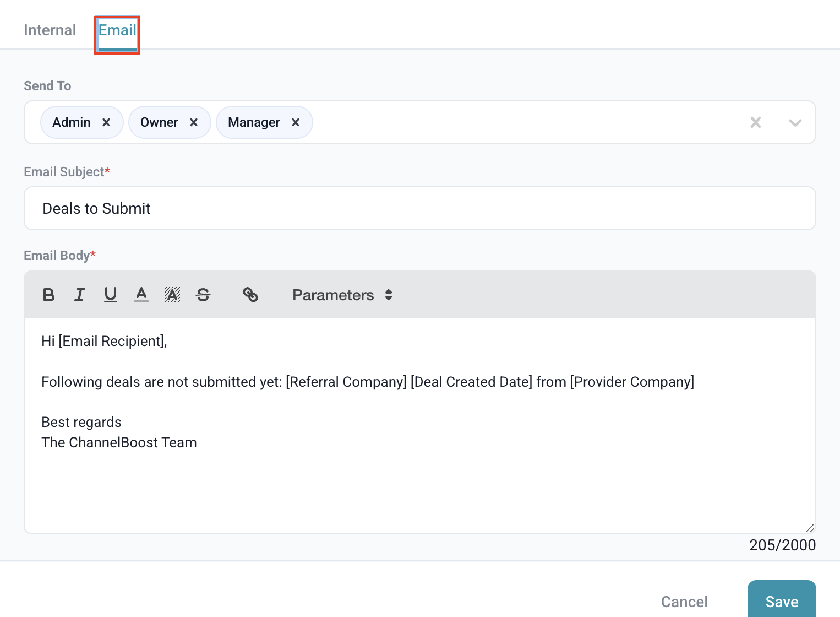Remove the Admin recipient tag

106,122
